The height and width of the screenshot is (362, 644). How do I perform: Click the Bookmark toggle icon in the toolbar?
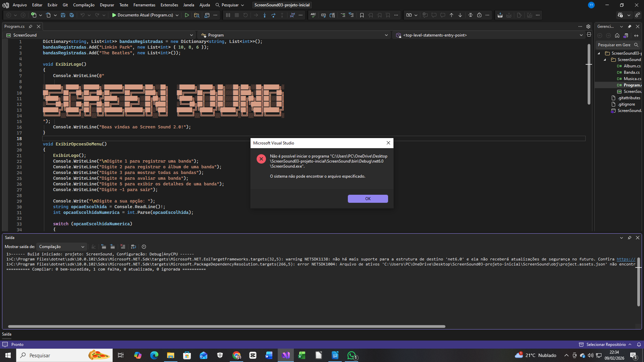[362, 15]
